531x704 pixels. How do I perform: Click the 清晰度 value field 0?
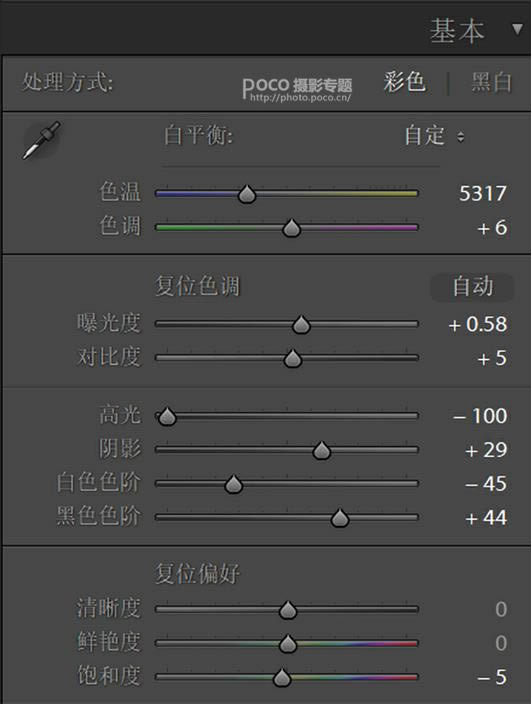coord(501,609)
